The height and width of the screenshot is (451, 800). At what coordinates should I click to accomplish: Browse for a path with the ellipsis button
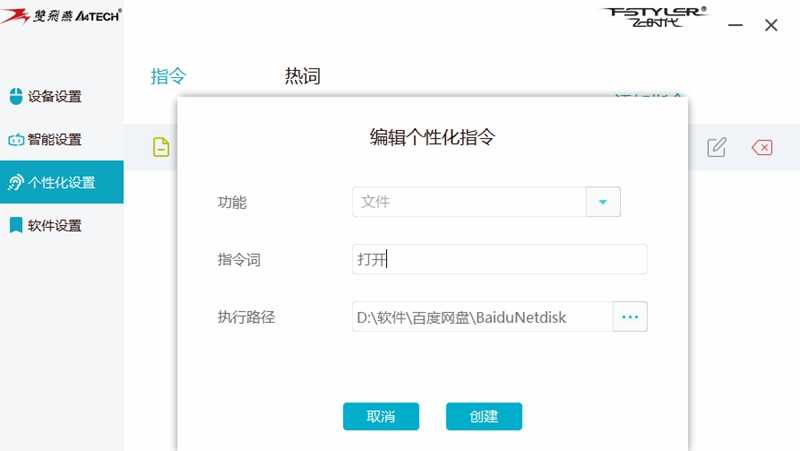click(630, 317)
